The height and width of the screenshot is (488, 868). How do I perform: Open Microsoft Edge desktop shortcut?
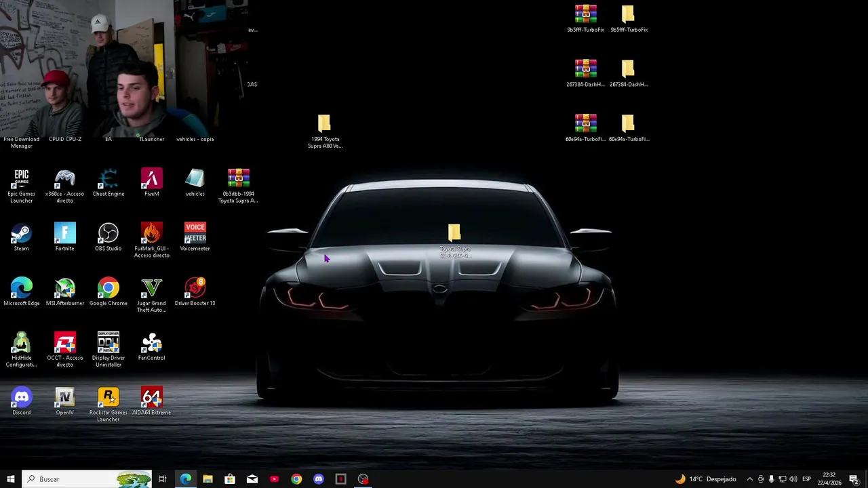click(x=22, y=292)
